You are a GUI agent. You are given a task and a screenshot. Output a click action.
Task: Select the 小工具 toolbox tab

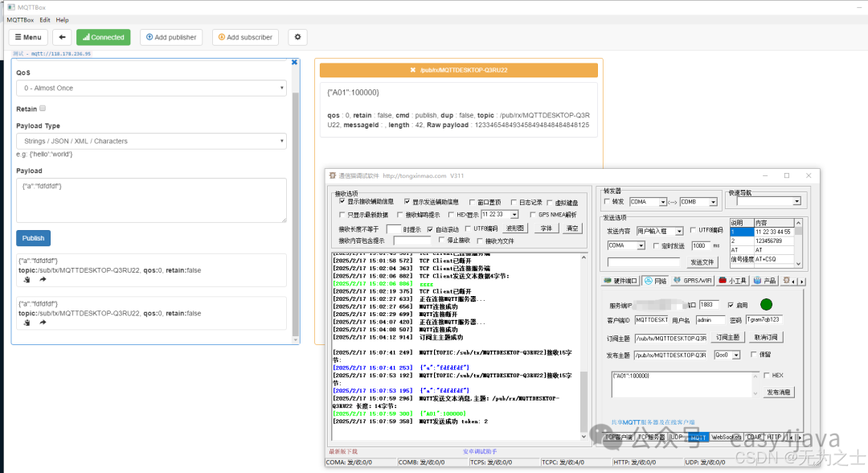click(x=732, y=281)
